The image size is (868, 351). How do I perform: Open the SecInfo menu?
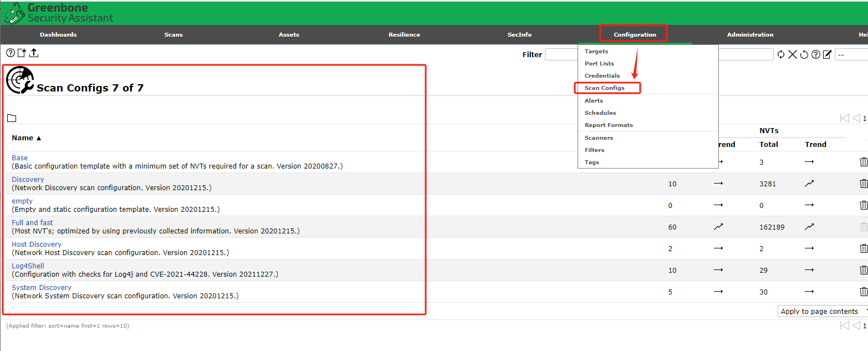[519, 34]
